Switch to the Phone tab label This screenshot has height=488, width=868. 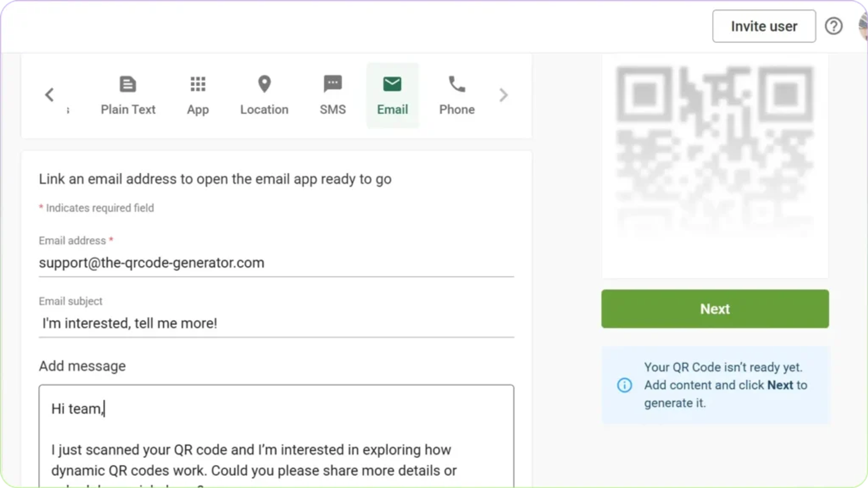pos(457,109)
